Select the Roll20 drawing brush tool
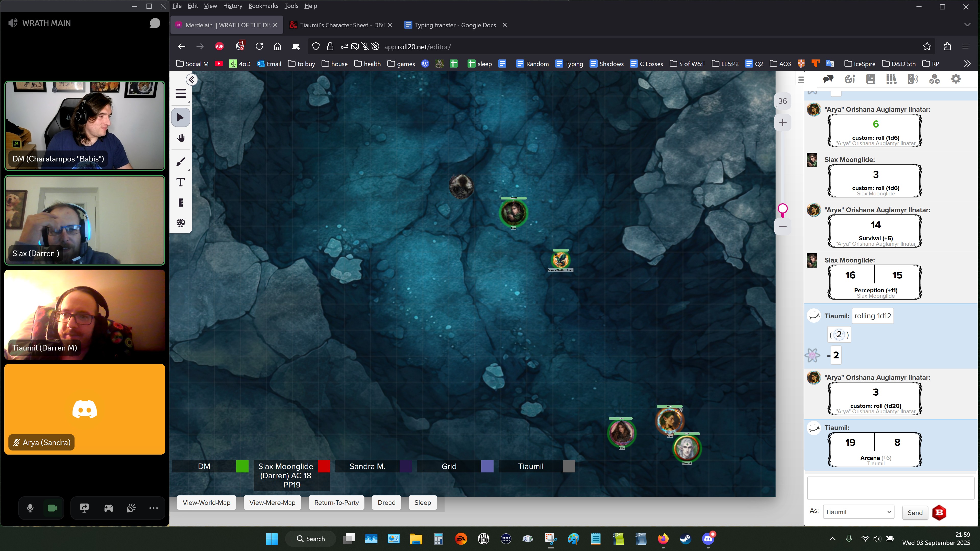Viewport: 980px width, 551px height. (x=181, y=162)
